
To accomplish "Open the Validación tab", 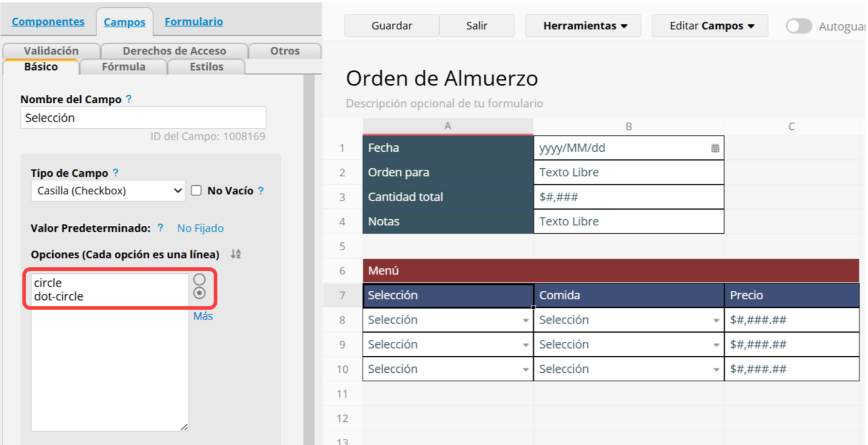I will [x=51, y=51].
